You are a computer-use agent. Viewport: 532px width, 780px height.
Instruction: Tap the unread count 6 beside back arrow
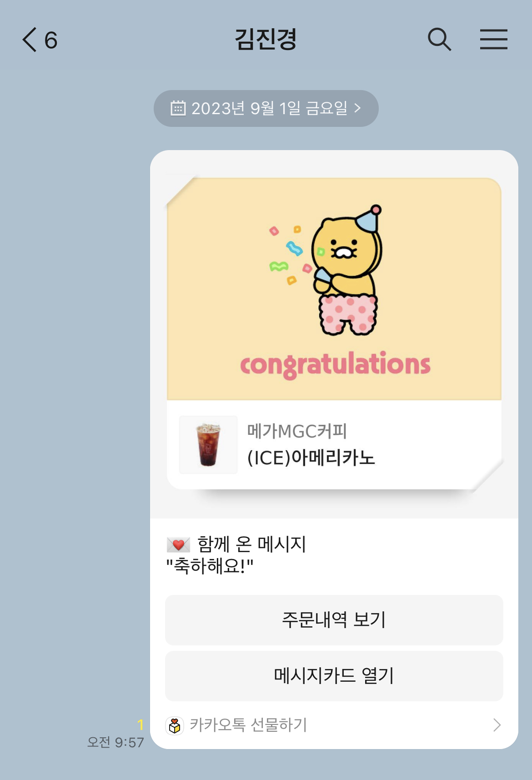51,40
